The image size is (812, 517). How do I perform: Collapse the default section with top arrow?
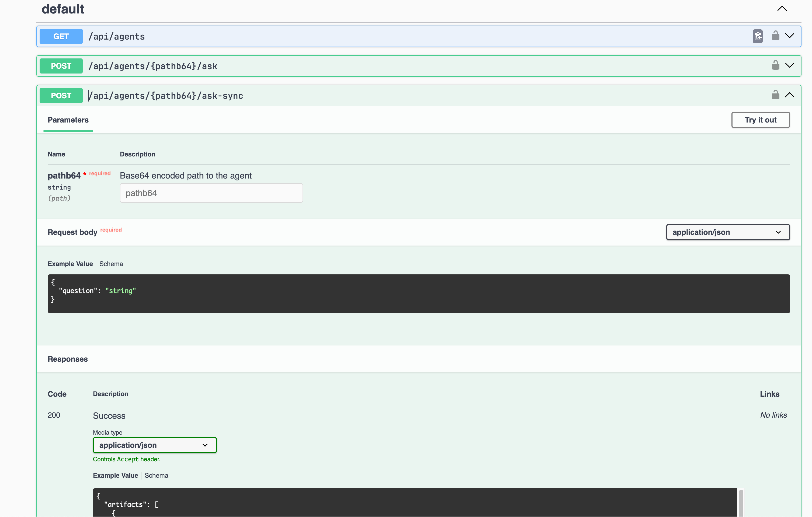click(782, 9)
